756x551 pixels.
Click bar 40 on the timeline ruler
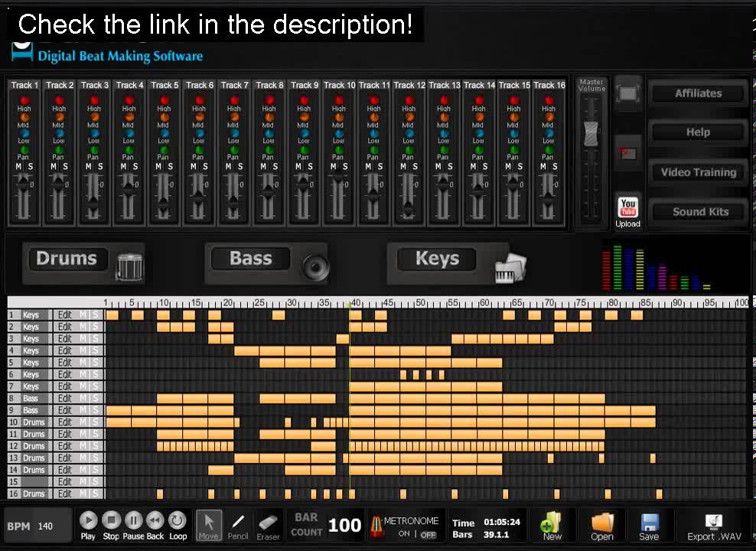pos(355,303)
